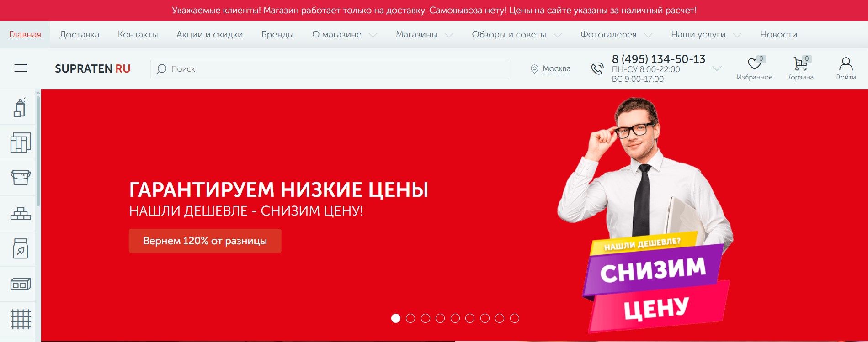Change city via the Москва link

(x=556, y=69)
